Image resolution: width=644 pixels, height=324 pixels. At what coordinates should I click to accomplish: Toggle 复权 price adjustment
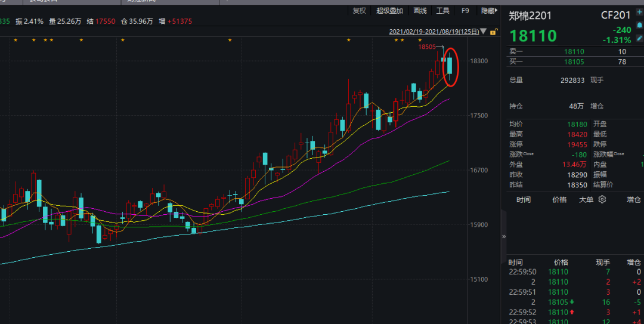(x=360, y=11)
